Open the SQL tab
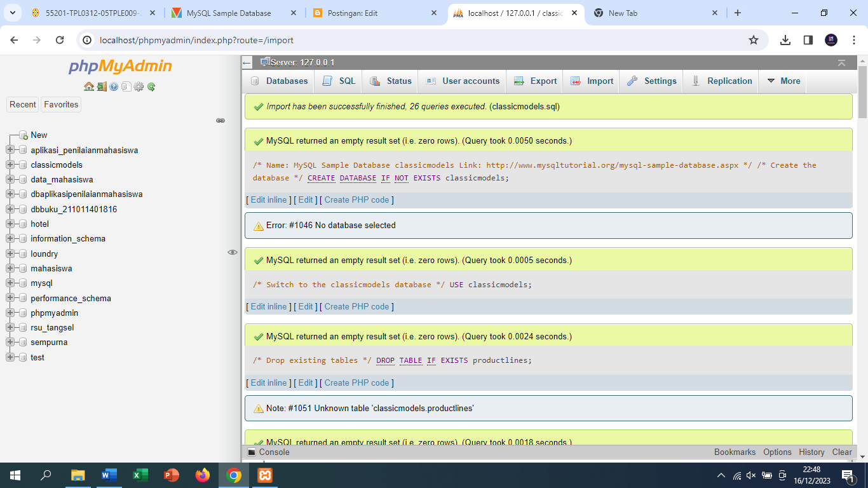Viewport: 868px width, 488px height. click(x=339, y=81)
